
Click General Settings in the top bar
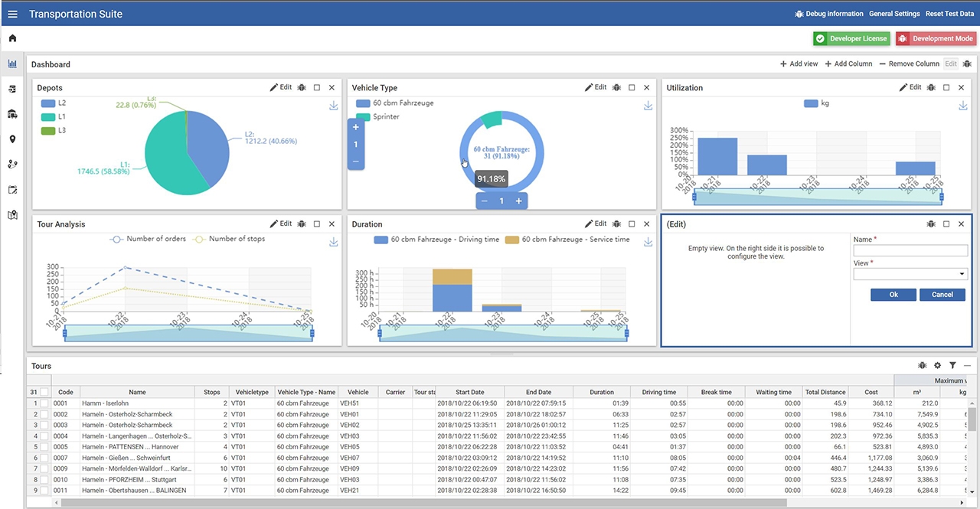pos(893,14)
